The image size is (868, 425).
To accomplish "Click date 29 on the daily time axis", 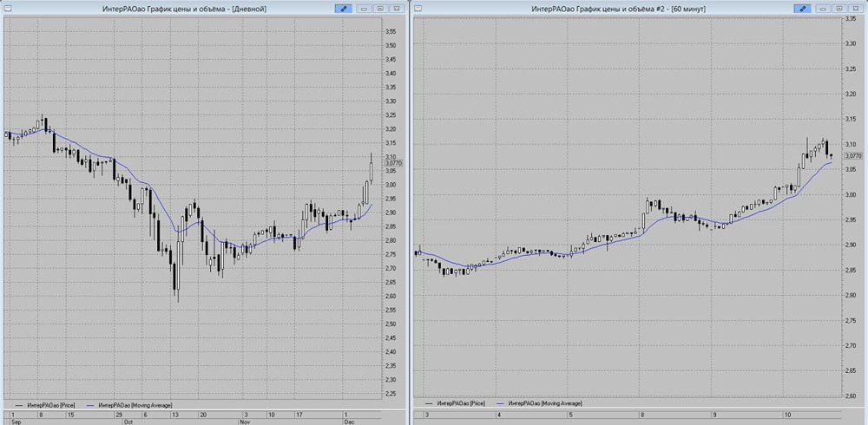I will tap(118, 415).
